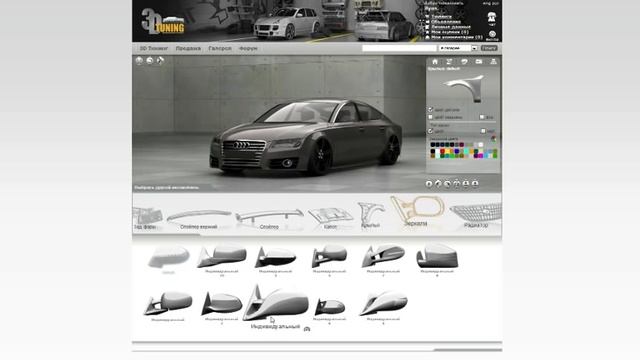Viewport: 640px width, 360px height.
Task: Open the Объявления header link
Action: pyautogui.click(x=446, y=22)
